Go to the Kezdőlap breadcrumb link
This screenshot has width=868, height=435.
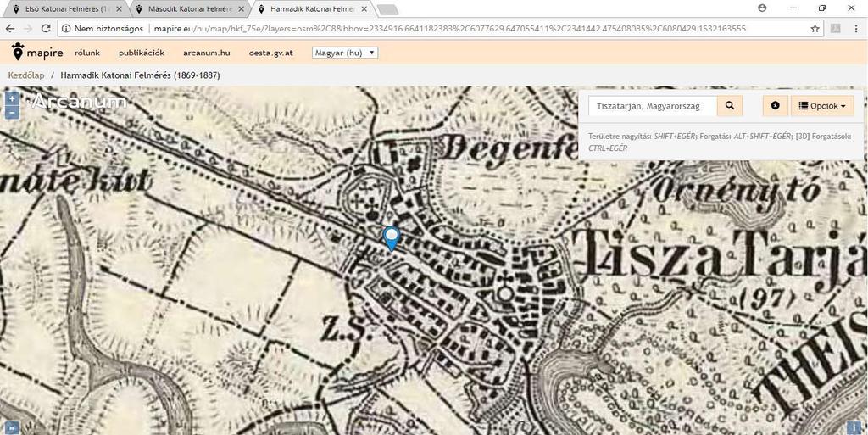[26, 75]
